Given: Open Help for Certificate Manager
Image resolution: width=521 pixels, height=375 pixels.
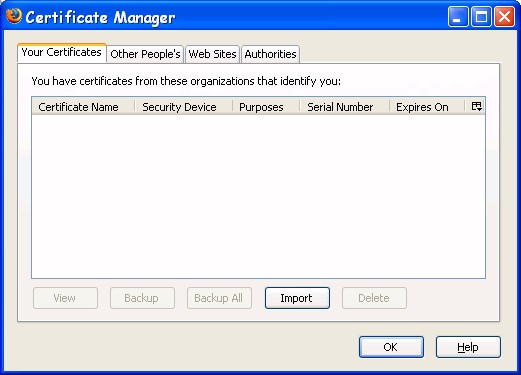Looking at the screenshot, I should (468, 347).
